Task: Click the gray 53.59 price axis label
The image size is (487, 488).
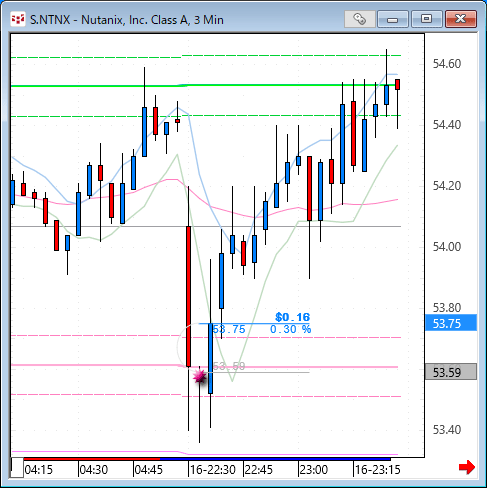Action: point(451,372)
